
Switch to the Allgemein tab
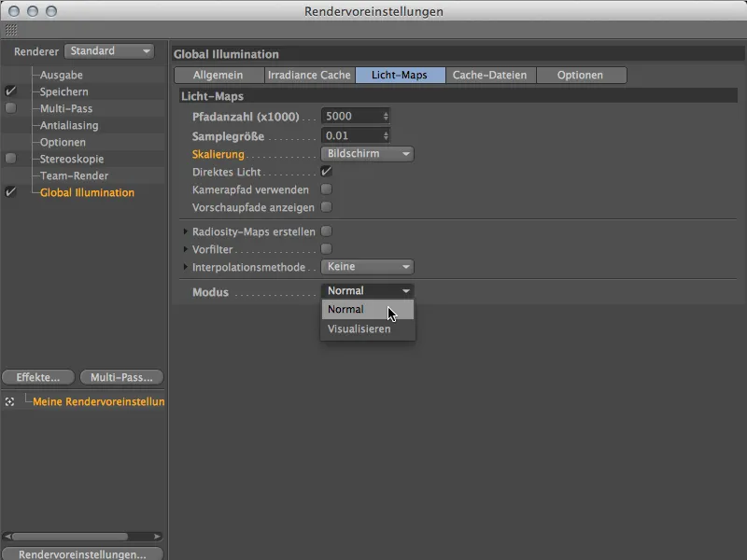(x=218, y=75)
